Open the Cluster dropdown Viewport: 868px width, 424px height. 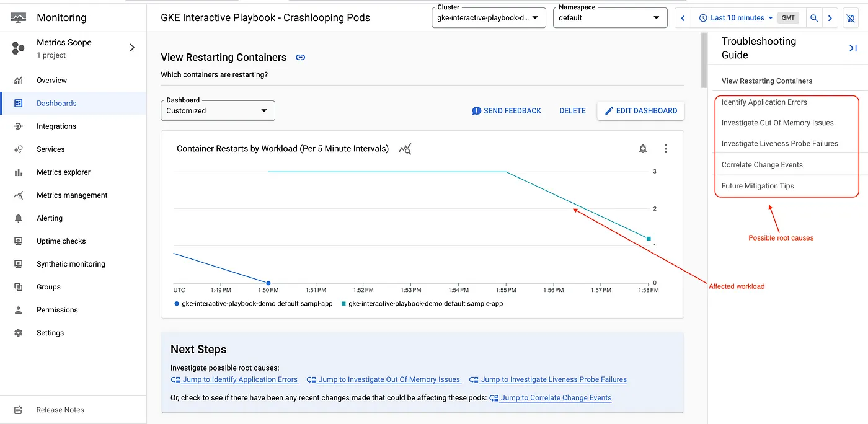[489, 18]
